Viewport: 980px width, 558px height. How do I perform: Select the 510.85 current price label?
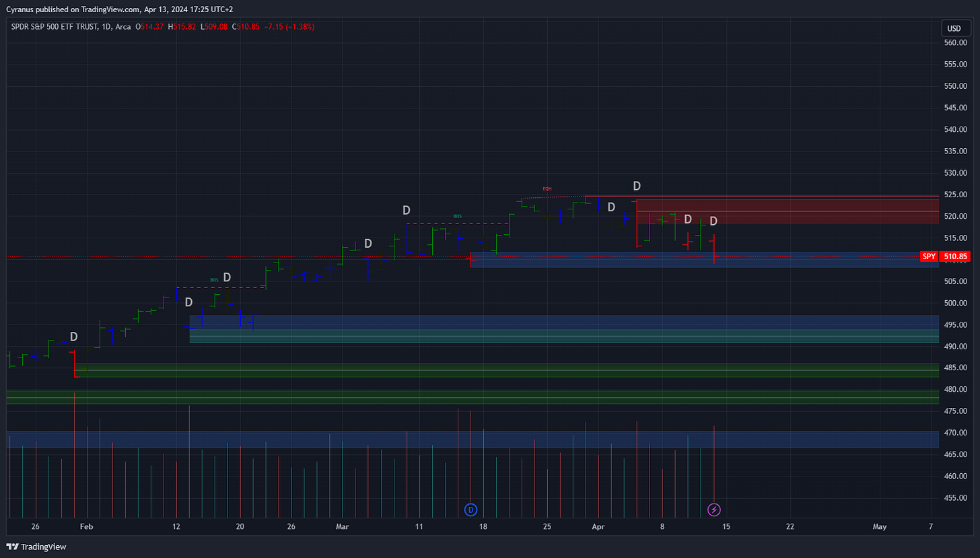(x=954, y=256)
